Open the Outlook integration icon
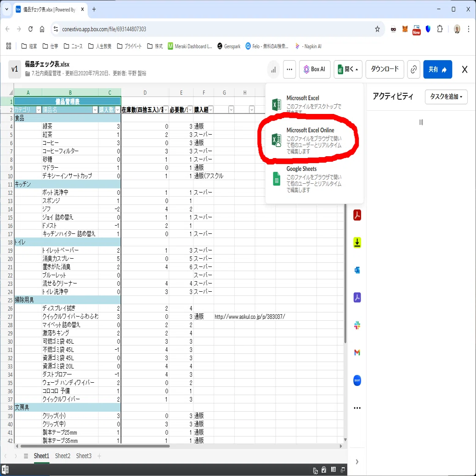Screen dimensions: 476x476 click(x=357, y=270)
